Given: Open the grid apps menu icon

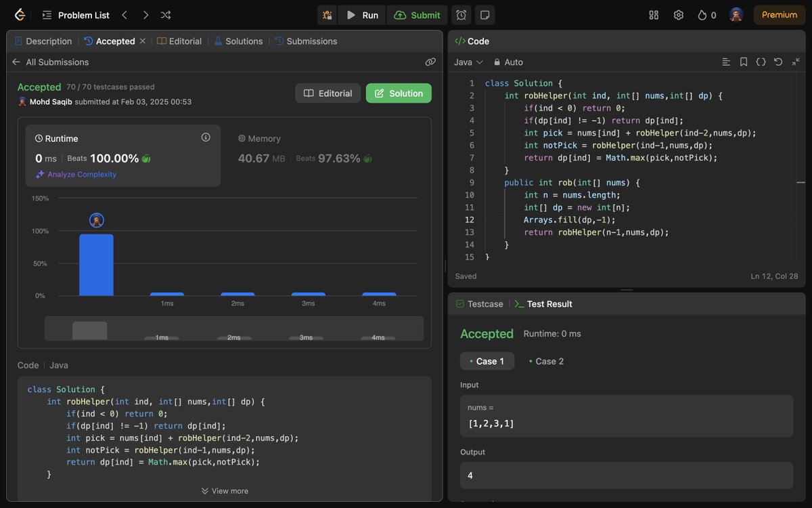Looking at the screenshot, I should pyautogui.click(x=654, y=14).
